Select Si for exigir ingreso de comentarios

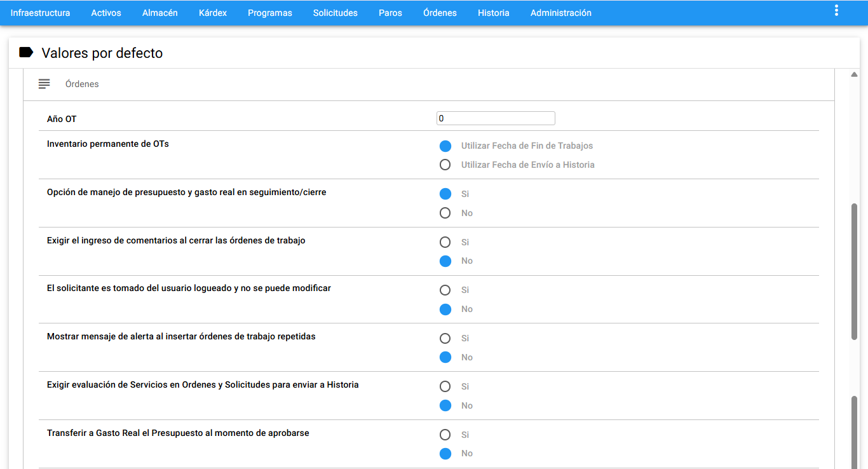[445, 242]
